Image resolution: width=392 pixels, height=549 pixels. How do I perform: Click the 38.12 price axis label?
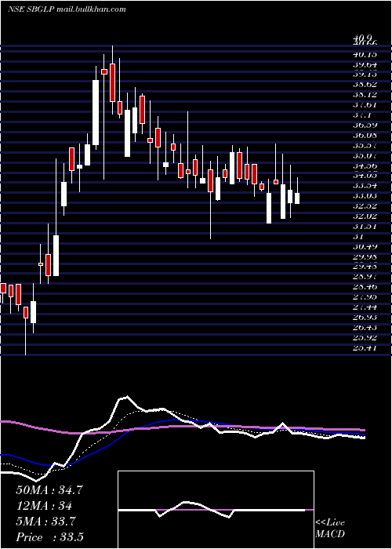point(365,95)
